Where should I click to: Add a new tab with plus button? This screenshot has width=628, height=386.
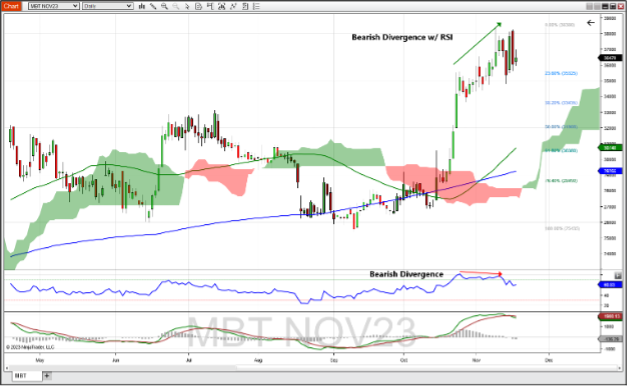(47, 376)
